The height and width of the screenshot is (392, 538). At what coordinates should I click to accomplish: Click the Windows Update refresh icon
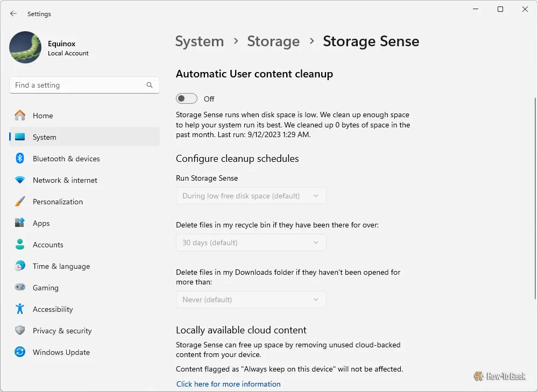(x=20, y=352)
